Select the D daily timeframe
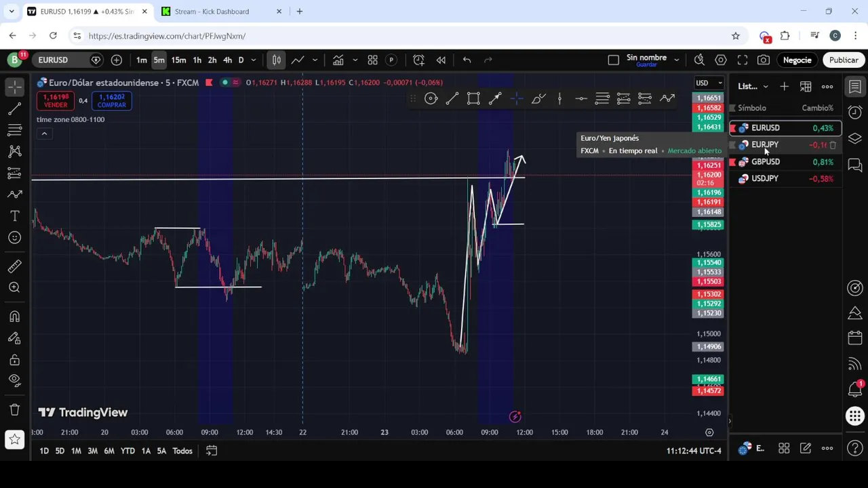The image size is (868, 488). click(x=241, y=60)
